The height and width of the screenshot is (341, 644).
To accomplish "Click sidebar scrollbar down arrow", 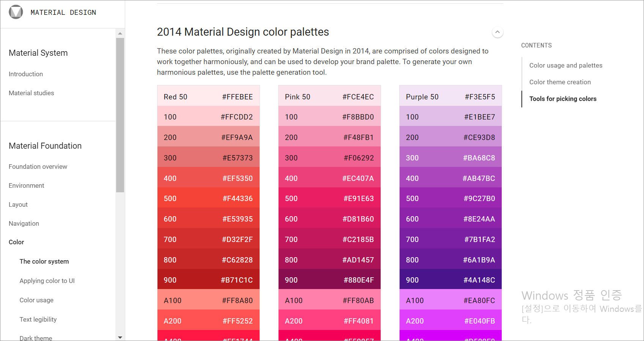I will (x=120, y=337).
